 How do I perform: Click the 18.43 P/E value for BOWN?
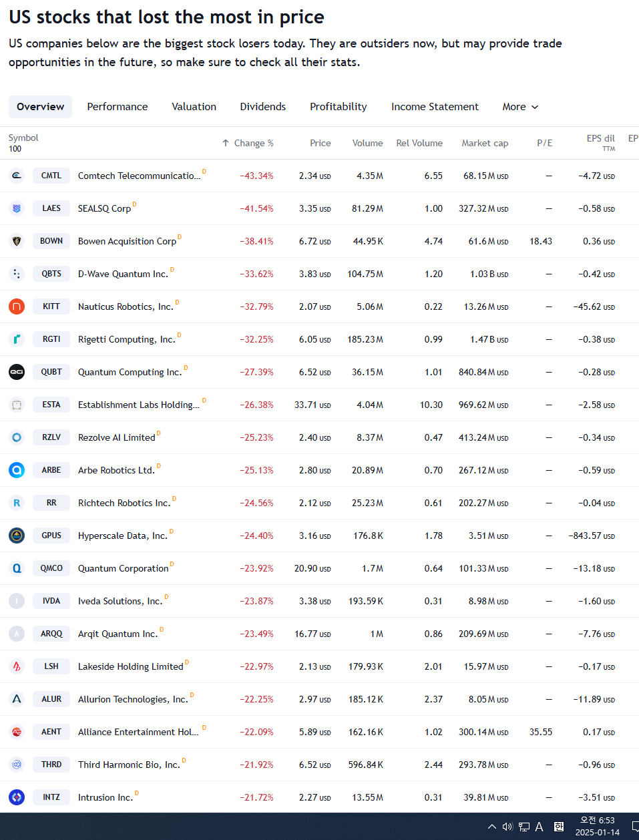541,242
